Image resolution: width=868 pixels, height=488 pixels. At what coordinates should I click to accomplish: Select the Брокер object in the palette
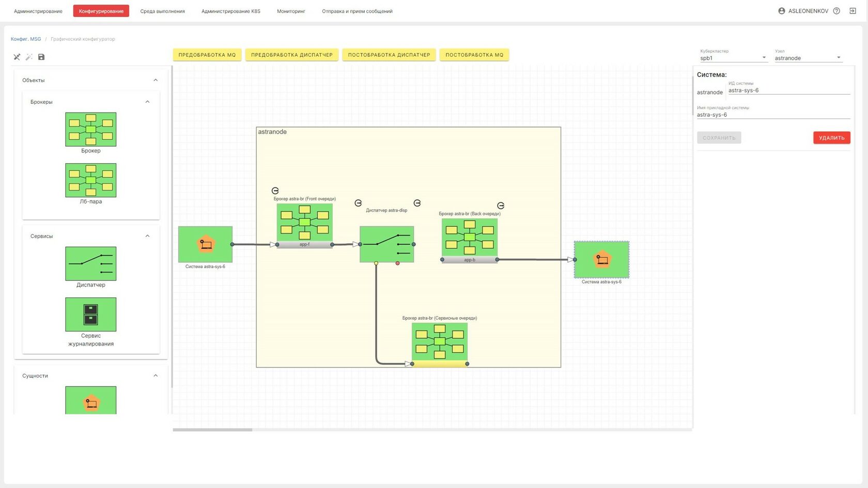(91, 130)
